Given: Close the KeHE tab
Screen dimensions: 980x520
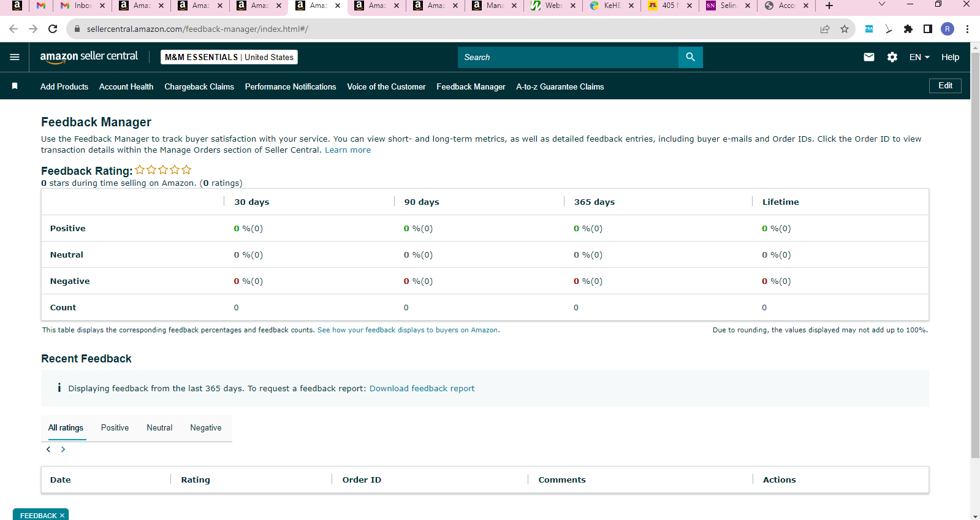Looking at the screenshot, I should 631,6.
